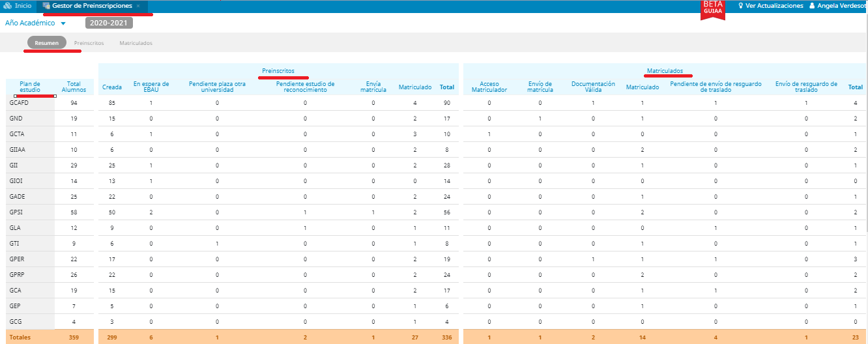The height and width of the screenshot is (344, 868).
Task: Click the red BETA GUIAA ribbon
Action: point(712,8)
